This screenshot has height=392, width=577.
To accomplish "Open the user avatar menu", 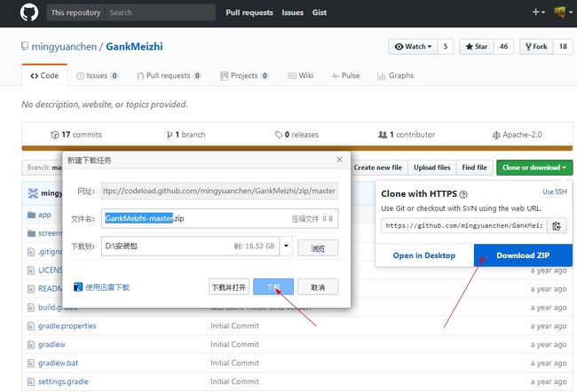I will point(564,12).
